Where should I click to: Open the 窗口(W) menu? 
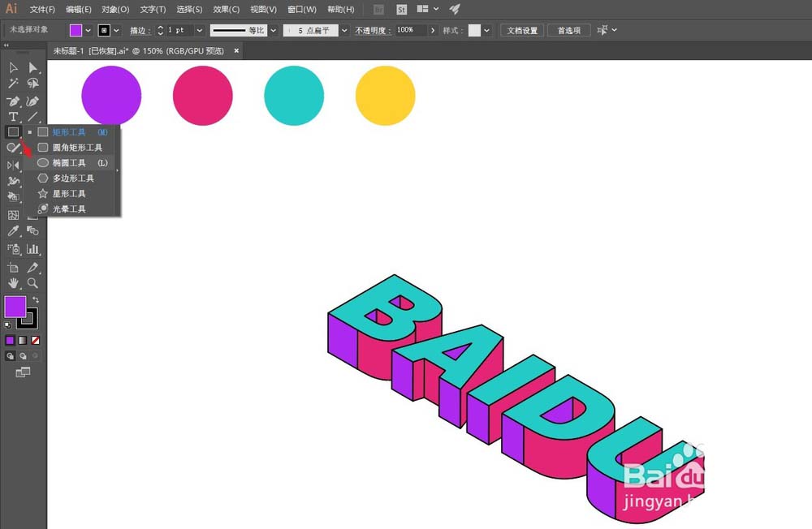(x=302, y=9)
